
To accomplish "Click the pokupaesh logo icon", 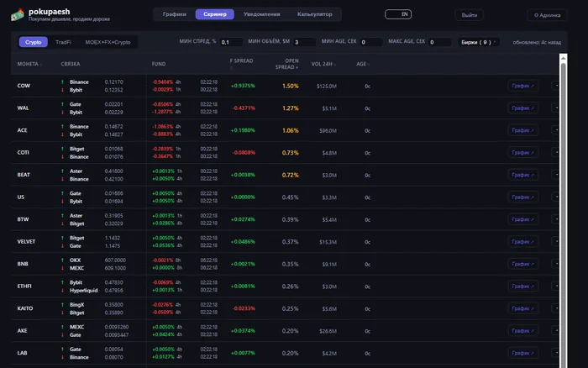I will [18, 14].
